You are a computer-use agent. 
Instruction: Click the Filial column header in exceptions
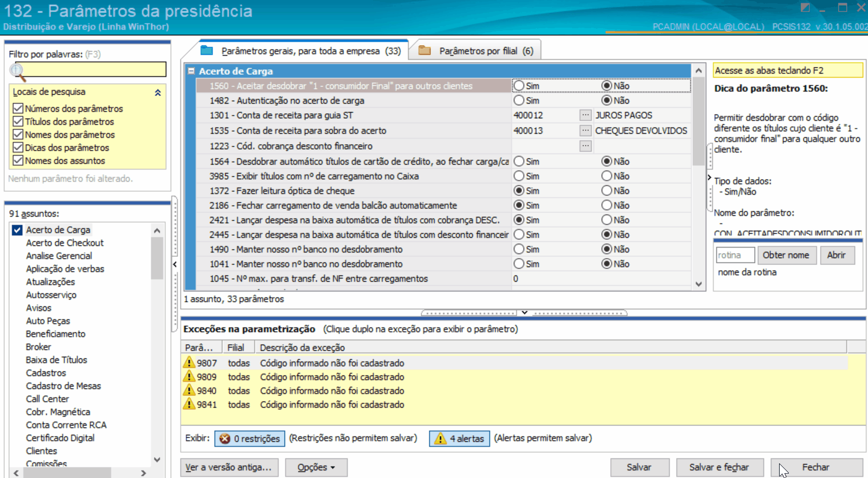tap(239, 347)
